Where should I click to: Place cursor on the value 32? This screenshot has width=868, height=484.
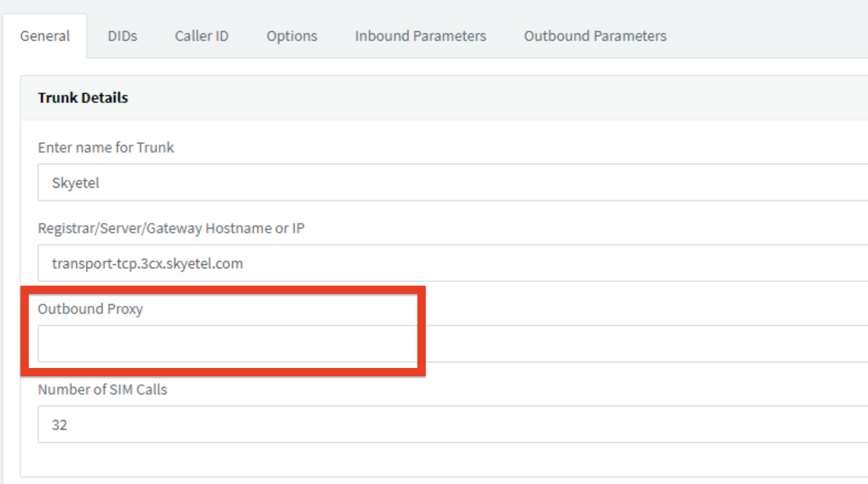59,425
